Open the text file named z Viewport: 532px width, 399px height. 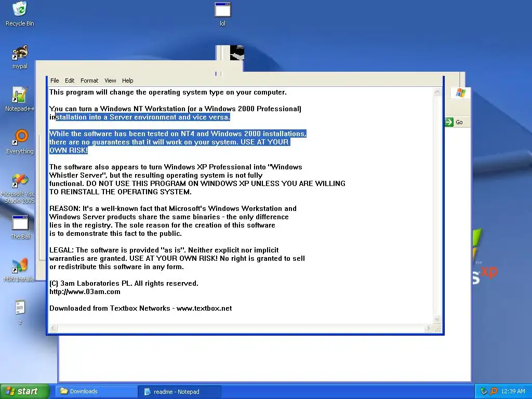pyautogui.click(x=20, y=312)
